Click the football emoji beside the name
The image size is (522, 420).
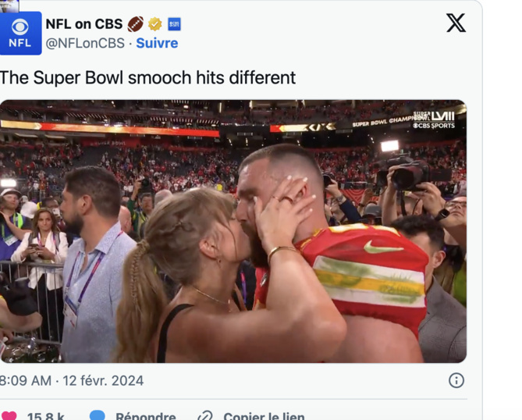pyautogui.click(x=136, y=24)
